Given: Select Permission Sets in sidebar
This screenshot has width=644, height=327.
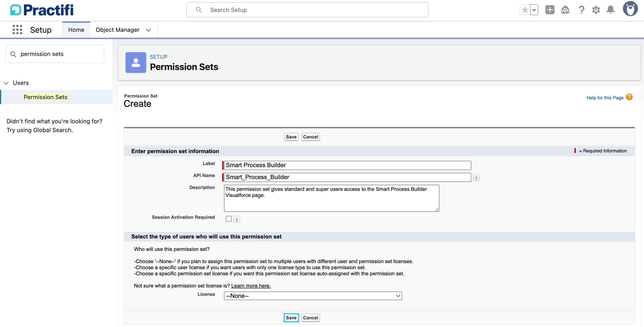Looking at the screenshot, I should pos(45,97).
